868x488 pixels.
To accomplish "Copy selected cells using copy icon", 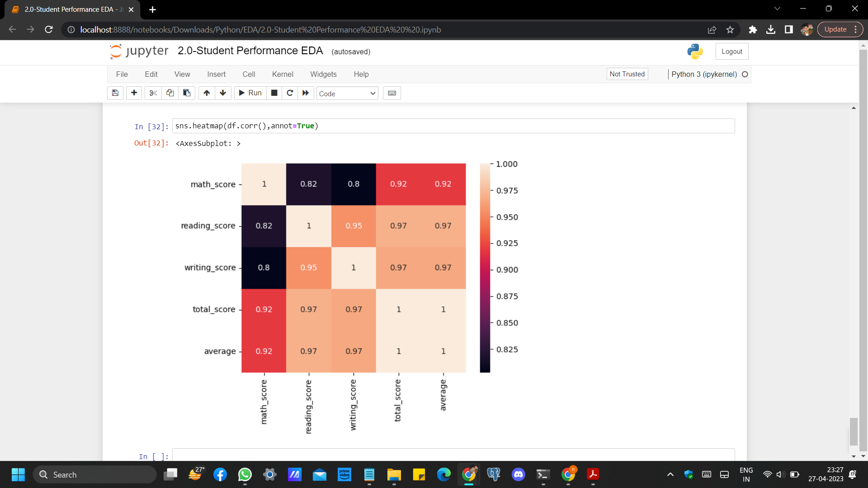I will [170, 93].
